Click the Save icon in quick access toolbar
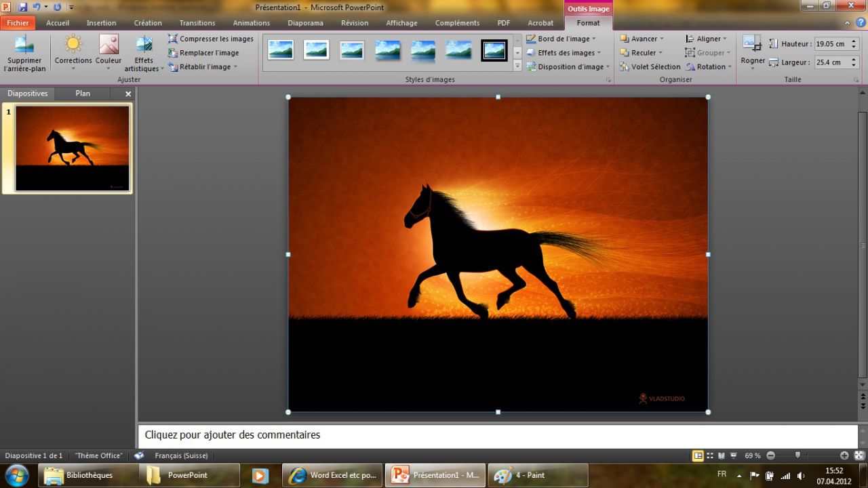 point(23,7)
